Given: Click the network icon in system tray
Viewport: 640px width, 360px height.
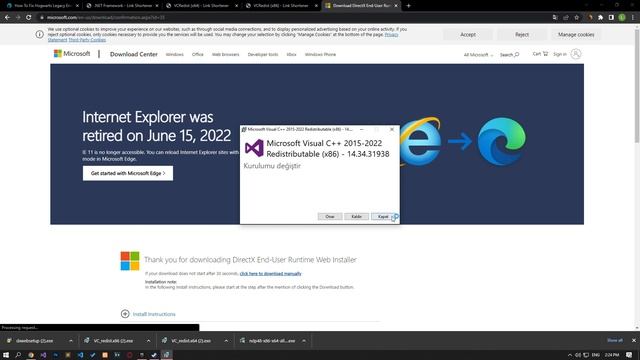Looking at the screenshot, I should pos(586,355).
